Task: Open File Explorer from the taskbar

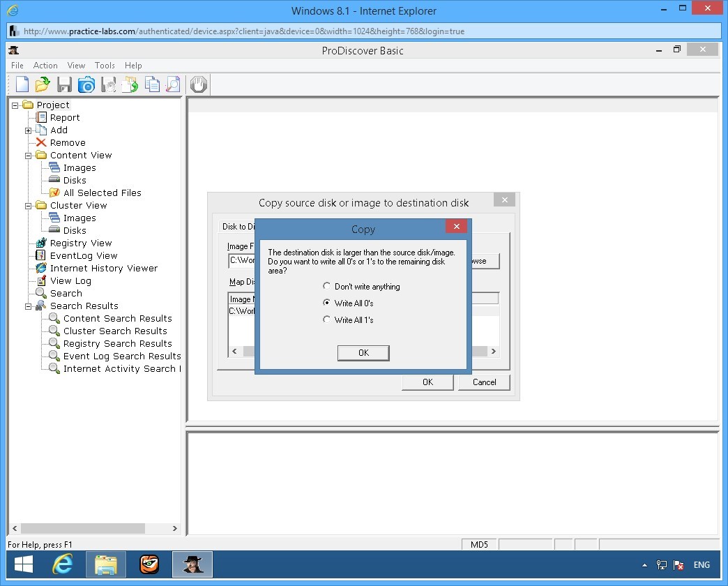Action: point(106,564)
